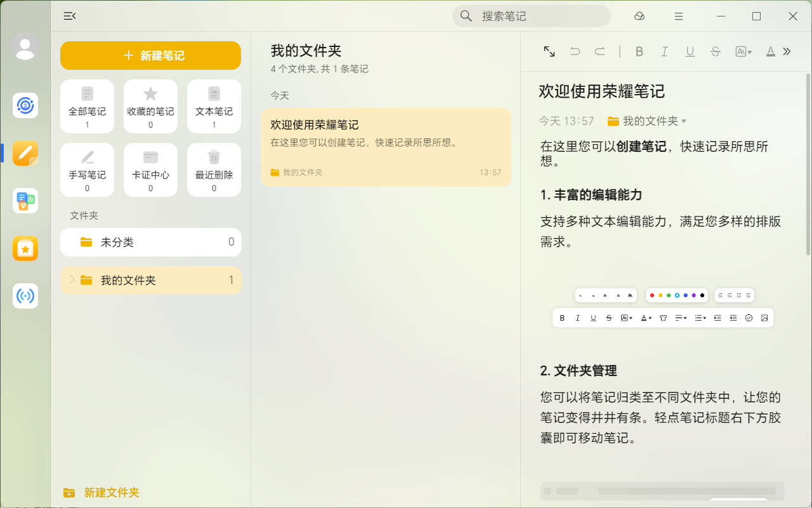The image size is (812, 508).
Task: Toggle strikethrough formatting
Action: pos(716,52)
